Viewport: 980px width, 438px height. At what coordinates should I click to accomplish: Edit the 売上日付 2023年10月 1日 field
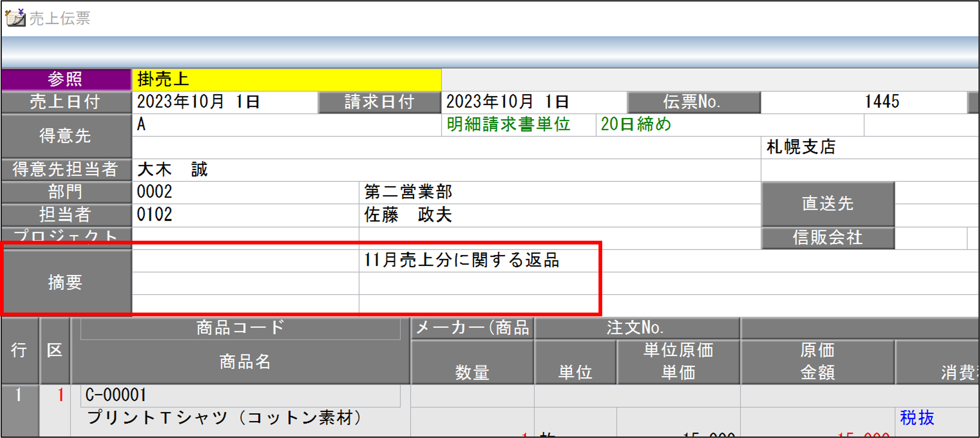(225, 102)
